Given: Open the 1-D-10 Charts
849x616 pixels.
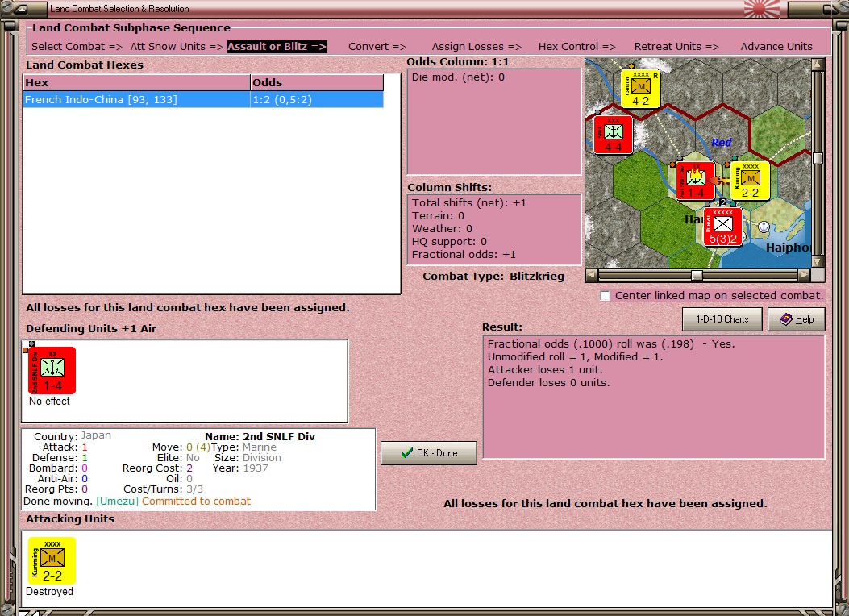Looking at the screenshot, I should [722, 319].
